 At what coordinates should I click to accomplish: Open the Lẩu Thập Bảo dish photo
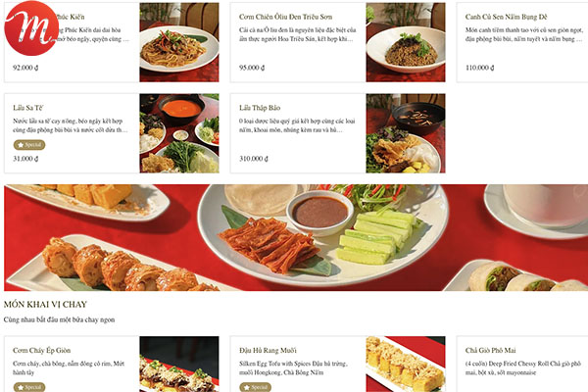click(406, 133)
